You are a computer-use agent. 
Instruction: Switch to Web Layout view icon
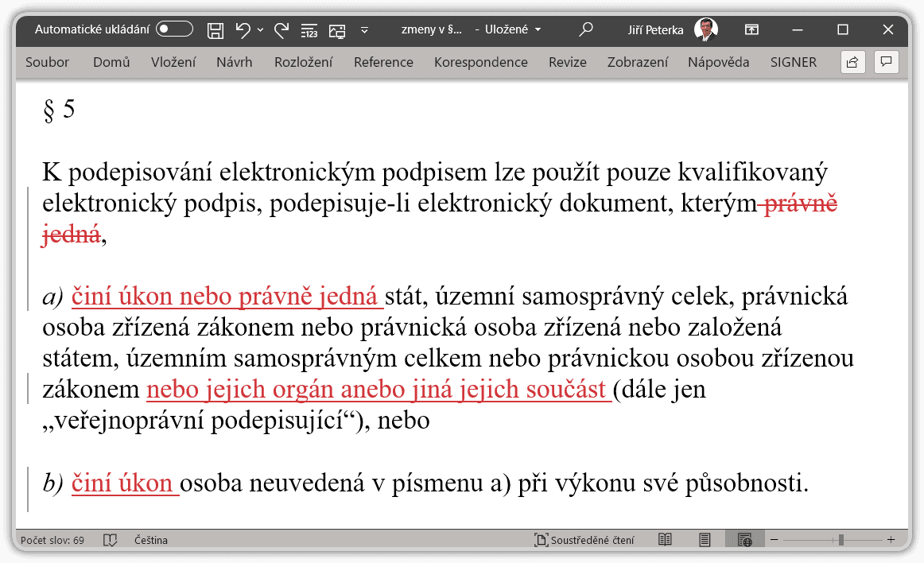[x=745, y=540]
